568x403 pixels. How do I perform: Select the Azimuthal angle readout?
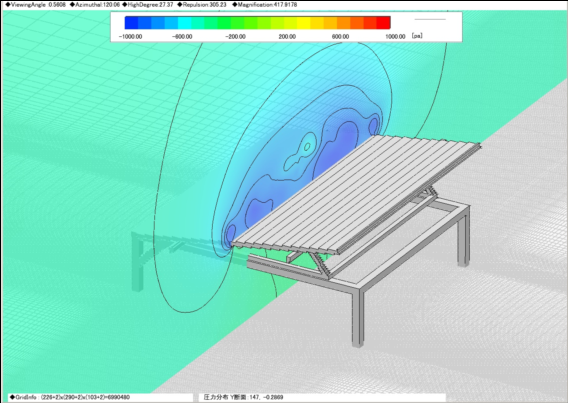(94, 5)
